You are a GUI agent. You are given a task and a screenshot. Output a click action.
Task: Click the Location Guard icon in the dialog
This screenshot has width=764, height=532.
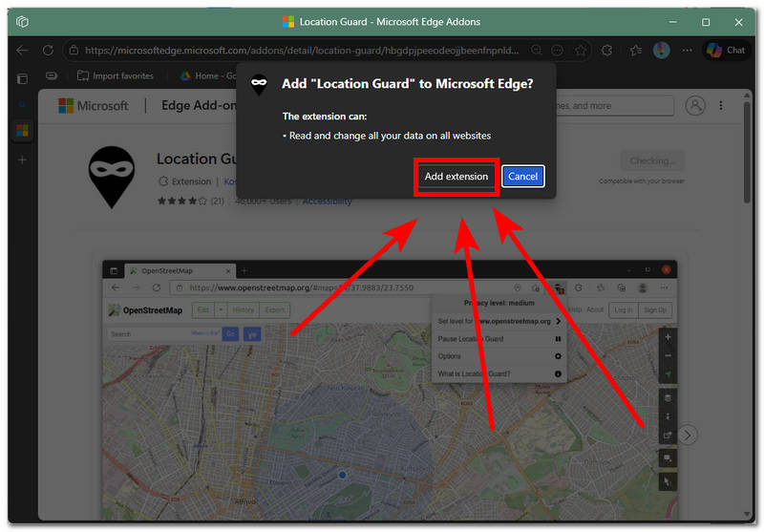pyautogui.click(x=259, y=85)
